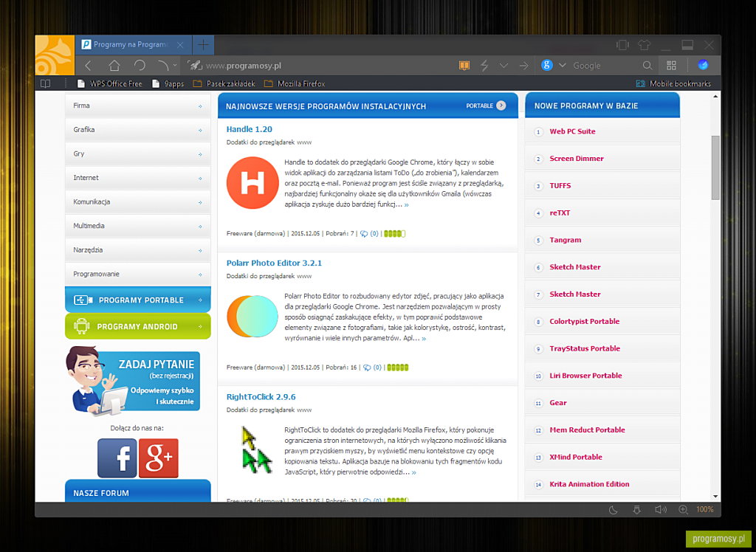This screenshot has height=552, width=756.
Task: Expand the Programowanie category arrow
Action: point(200,275)
